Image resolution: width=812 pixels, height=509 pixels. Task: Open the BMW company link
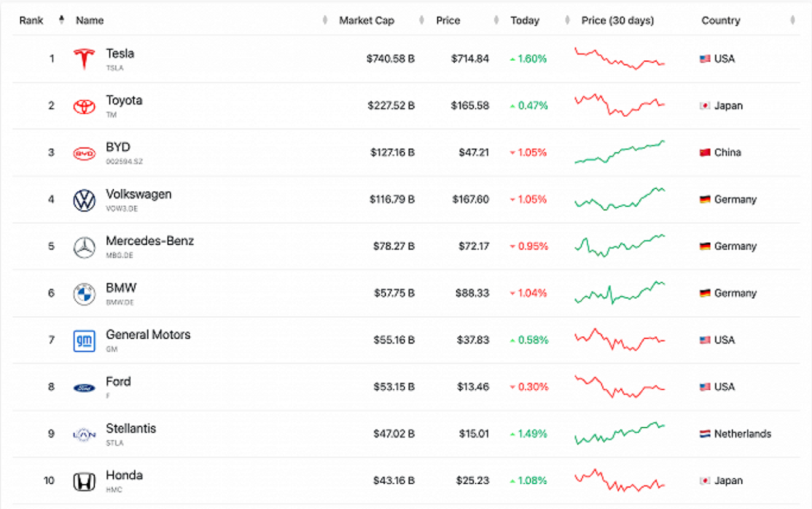(x=121, y=288)
